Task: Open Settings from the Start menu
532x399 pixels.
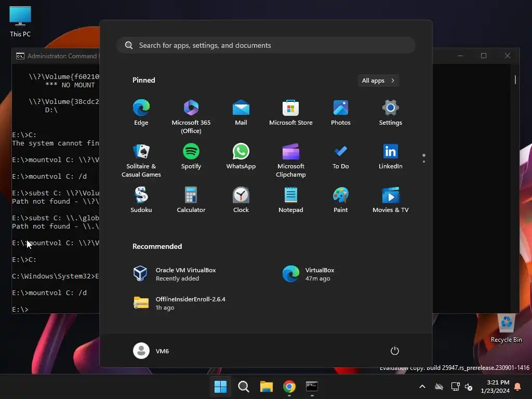Action: [x=391, y=112]
